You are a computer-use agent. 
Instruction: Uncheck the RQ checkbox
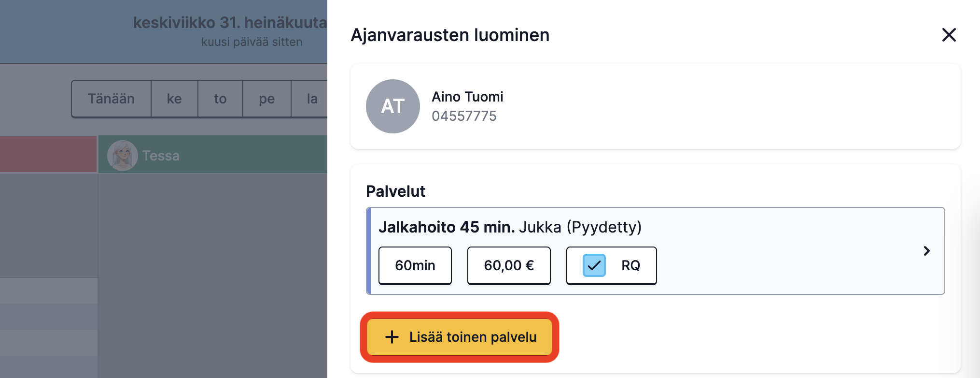tap(594, 265)
